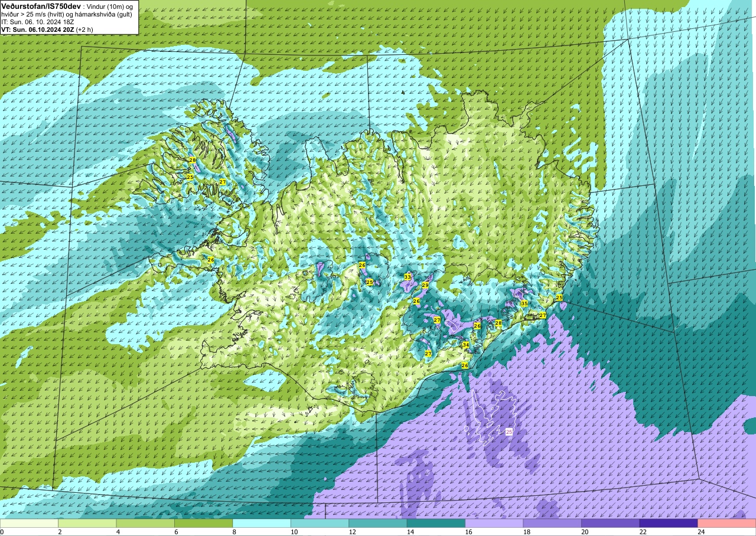Click the 10–12 m/s legend swatch
The image size is (756, 536).
(x=320, y=523)
